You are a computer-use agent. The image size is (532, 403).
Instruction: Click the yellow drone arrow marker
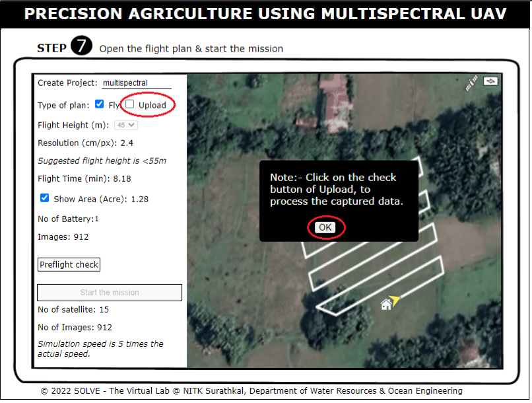[x=395, y=300]
